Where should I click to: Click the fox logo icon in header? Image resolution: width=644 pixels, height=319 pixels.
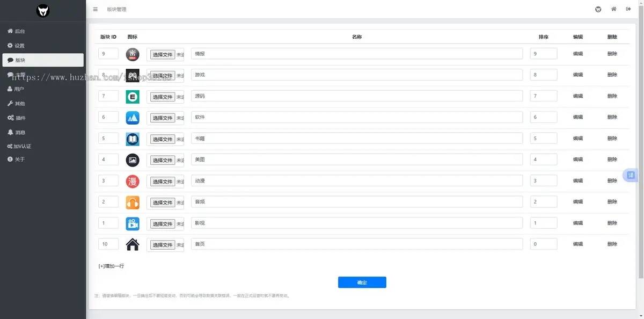(x=598, y=9)
